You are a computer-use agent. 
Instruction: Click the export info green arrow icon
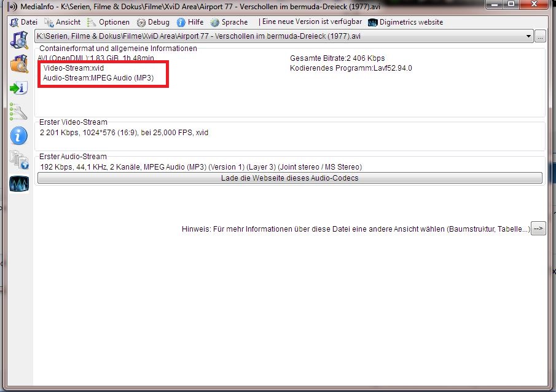19,88
